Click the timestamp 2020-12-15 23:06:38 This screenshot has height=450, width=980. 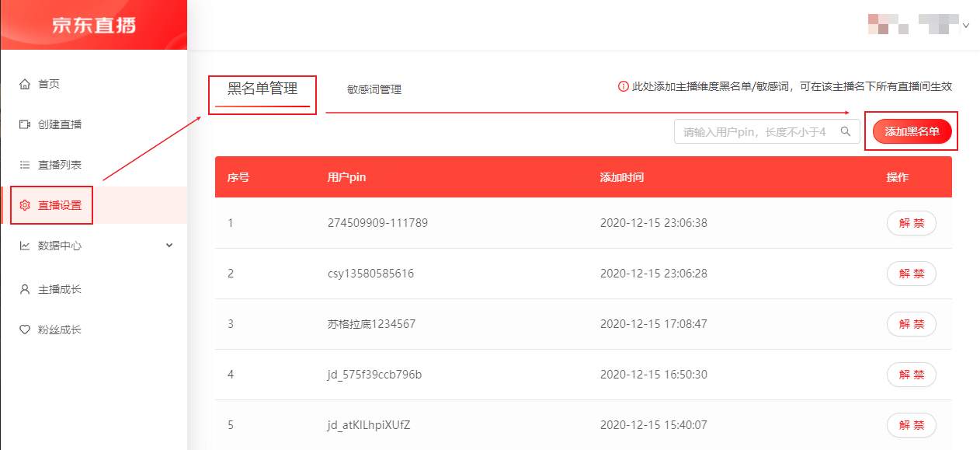point(654,223)
